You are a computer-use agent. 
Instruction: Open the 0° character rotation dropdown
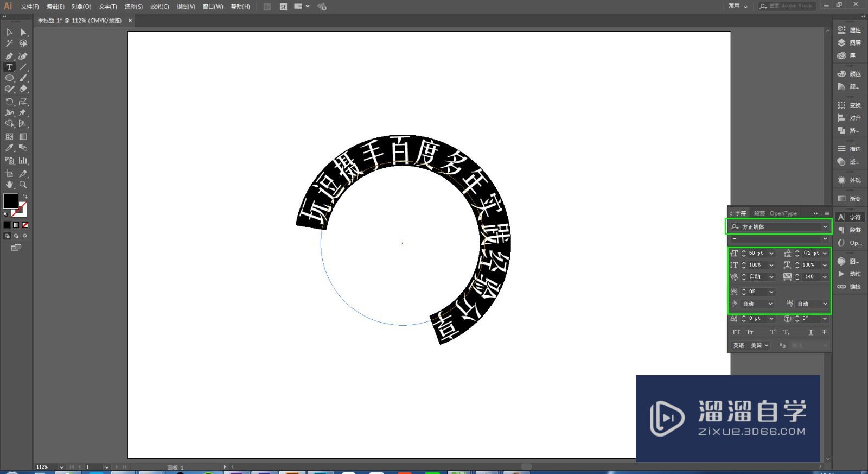(825, 319)
